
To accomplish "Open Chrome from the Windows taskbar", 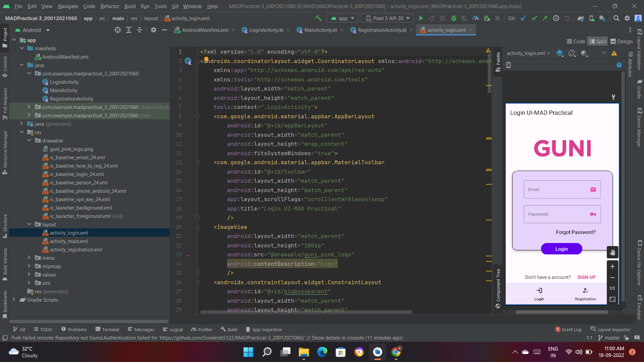I will point(396,352).
